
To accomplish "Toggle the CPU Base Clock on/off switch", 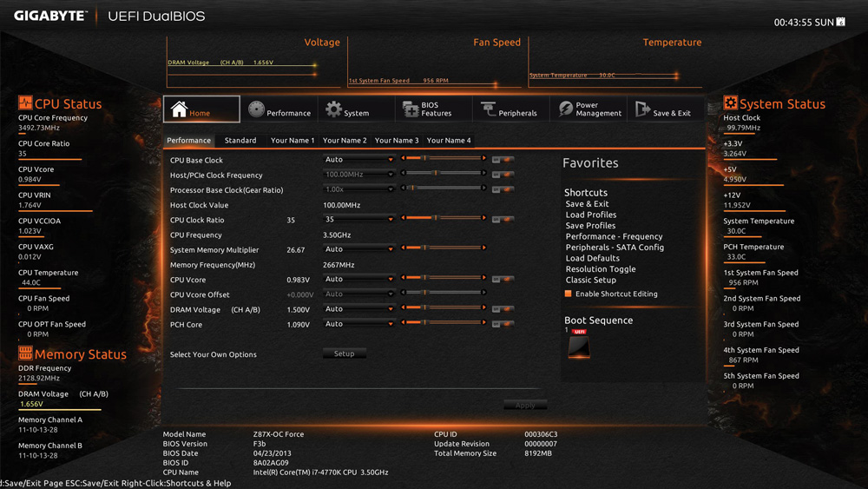I will pos(503,160).
